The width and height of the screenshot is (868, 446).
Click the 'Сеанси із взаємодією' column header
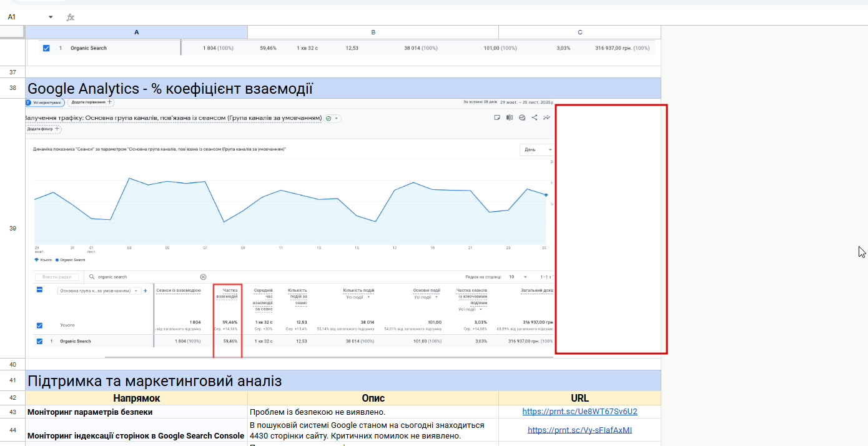coord(179,290)
